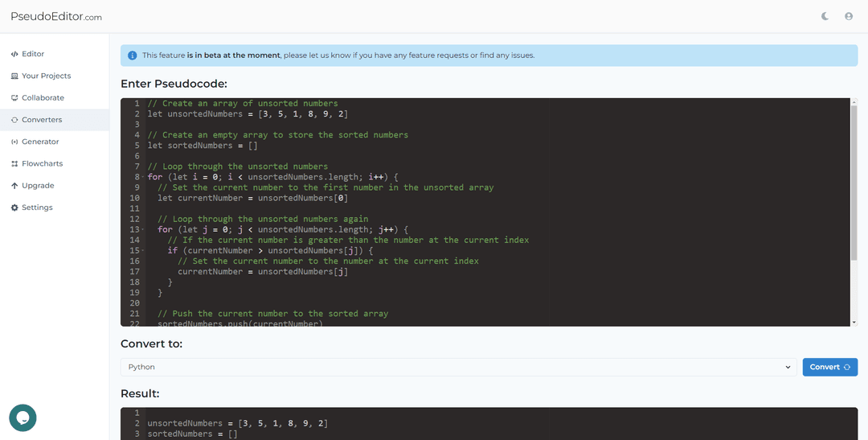Click the Flowcharts icon in sidebar
The width and height of the screenshot is (868, 440).
point(14,164)
